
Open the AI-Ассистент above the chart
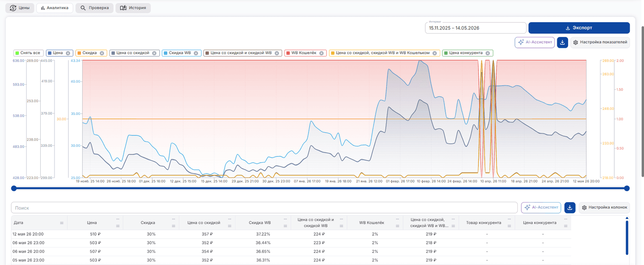(x=535, y=42)
